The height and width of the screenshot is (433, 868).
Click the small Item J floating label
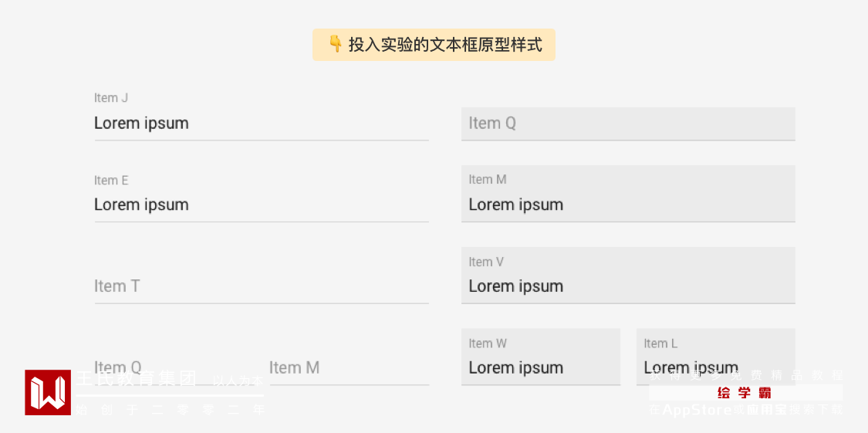click(111, 98)
